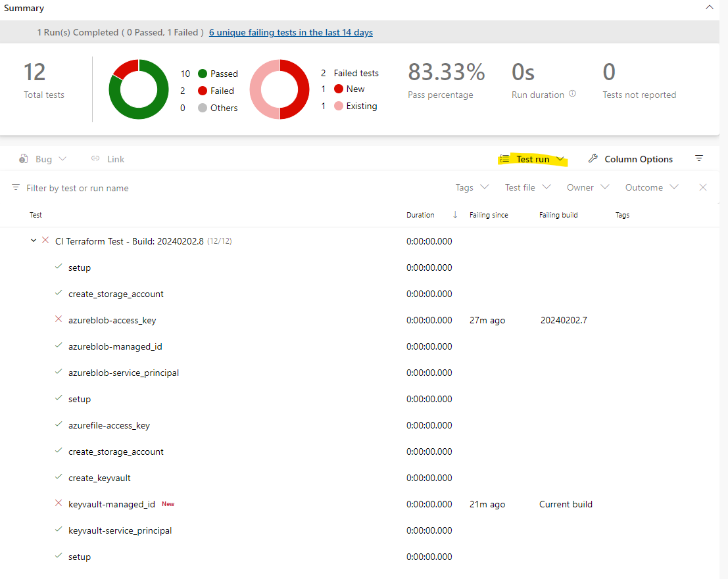This screenshot has width=728, height=579.
Task: Open the Test run grouping dropdown
Action: click(533, 159)
